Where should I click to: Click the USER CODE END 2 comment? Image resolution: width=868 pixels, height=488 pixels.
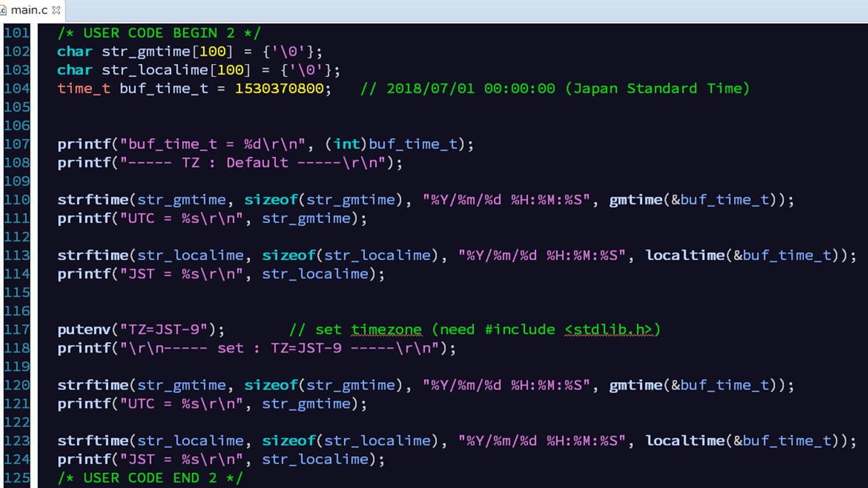pyautogui.click(x=150, y=478)
